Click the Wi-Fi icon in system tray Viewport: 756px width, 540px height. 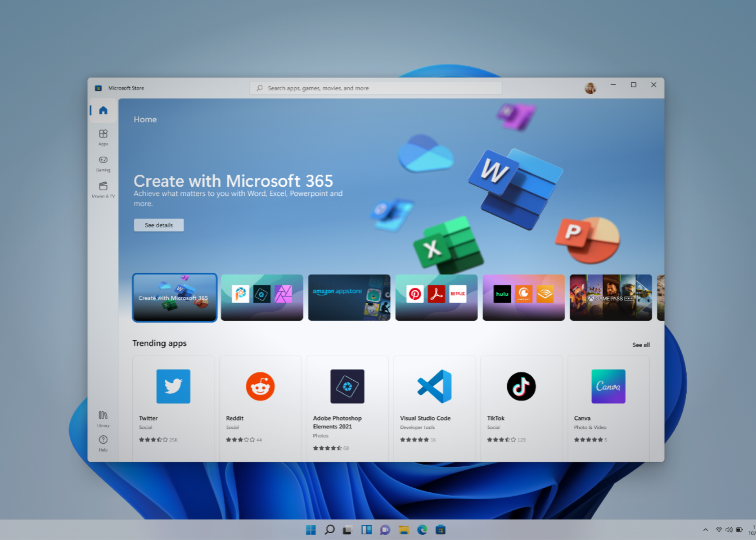point(719,530)
